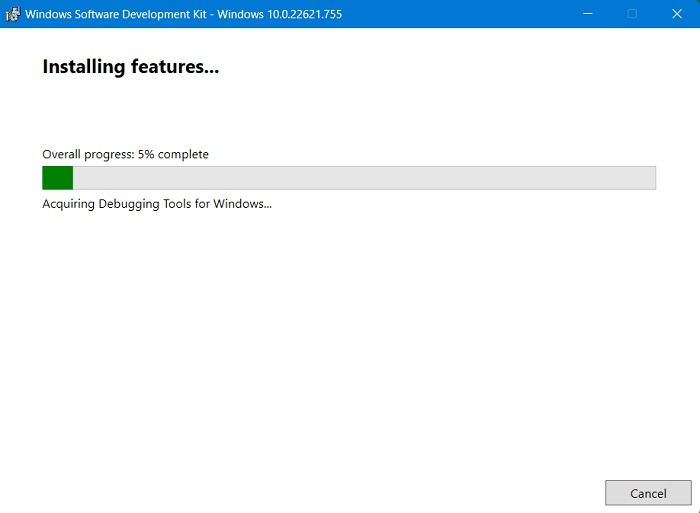Click the installer icon in the title bar
700x513 pixels.
(x=13, y=14)
